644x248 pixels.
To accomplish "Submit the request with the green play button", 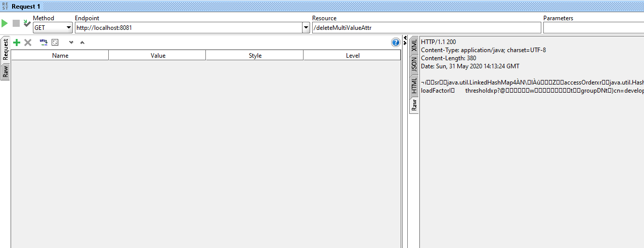I will click(5, 23).
